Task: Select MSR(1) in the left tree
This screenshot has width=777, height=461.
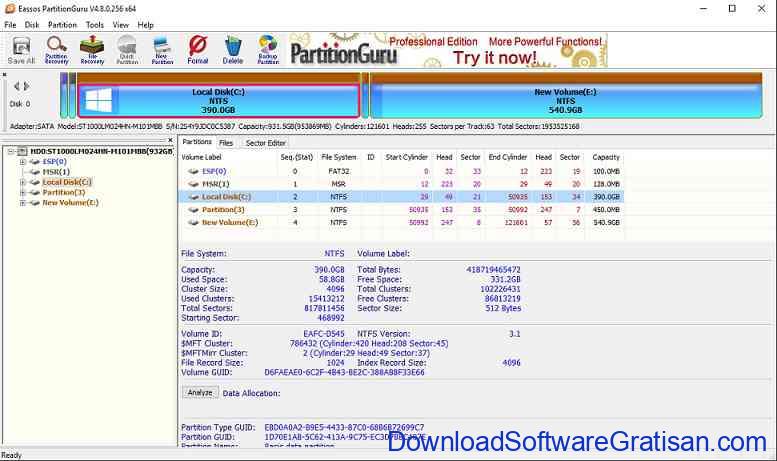Action: [56, 172]
